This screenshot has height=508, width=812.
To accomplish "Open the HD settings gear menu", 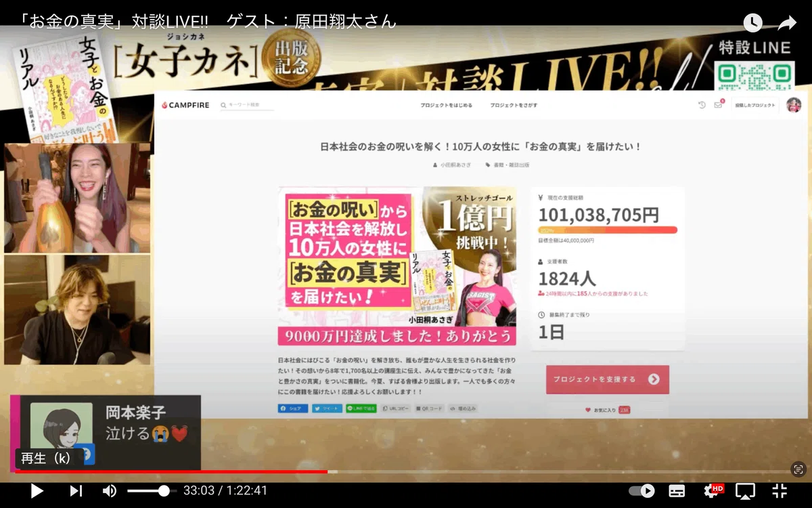I will (x=713, y=490).
